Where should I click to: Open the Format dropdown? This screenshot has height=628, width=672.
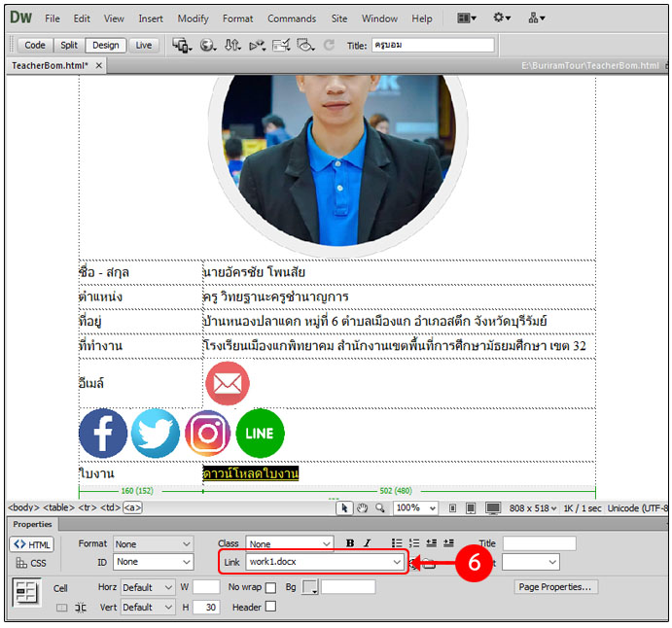pyautogui.click(x=154, y=543)
